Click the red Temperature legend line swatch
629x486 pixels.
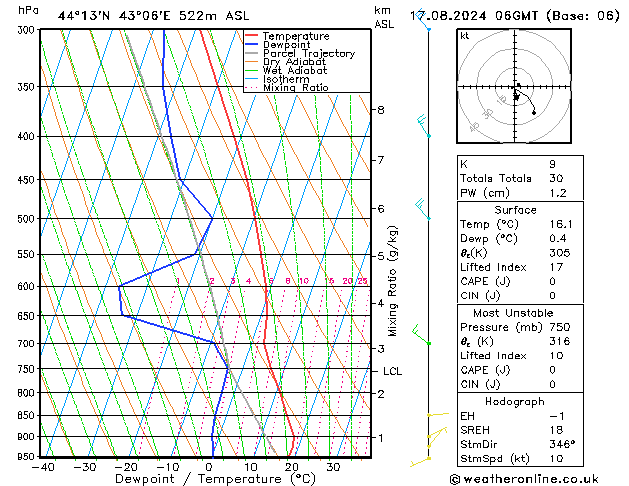(252, 36)
